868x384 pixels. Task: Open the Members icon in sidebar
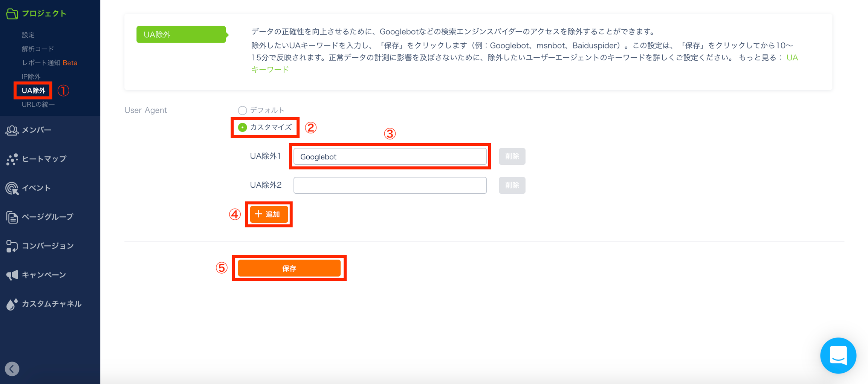(x=12, y=130)
